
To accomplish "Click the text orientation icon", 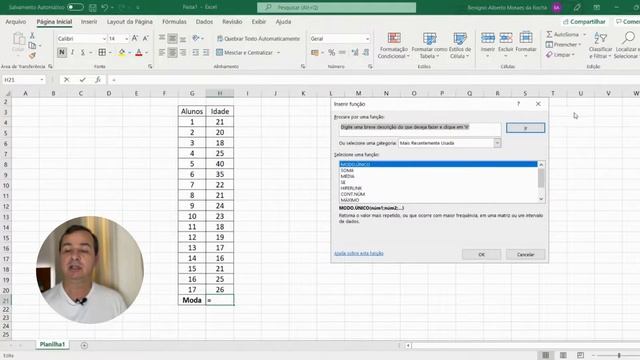I will point(196,38).
